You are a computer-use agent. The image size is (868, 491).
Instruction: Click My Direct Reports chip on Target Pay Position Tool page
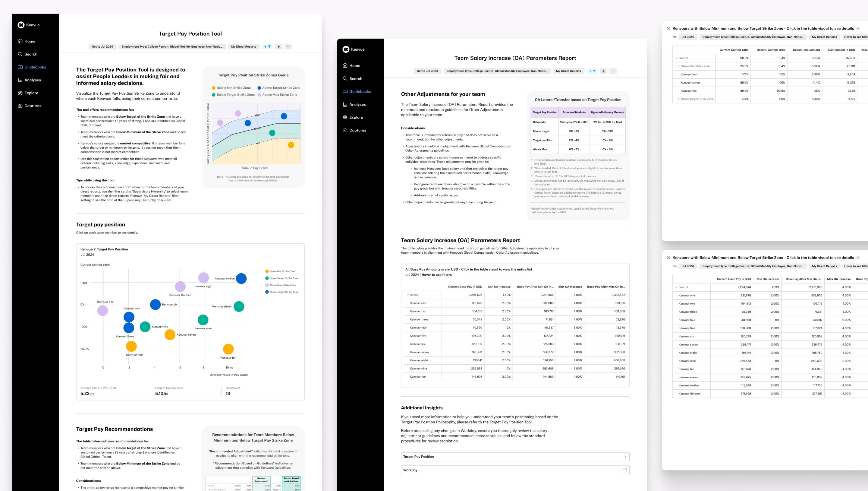pos(243,46)
